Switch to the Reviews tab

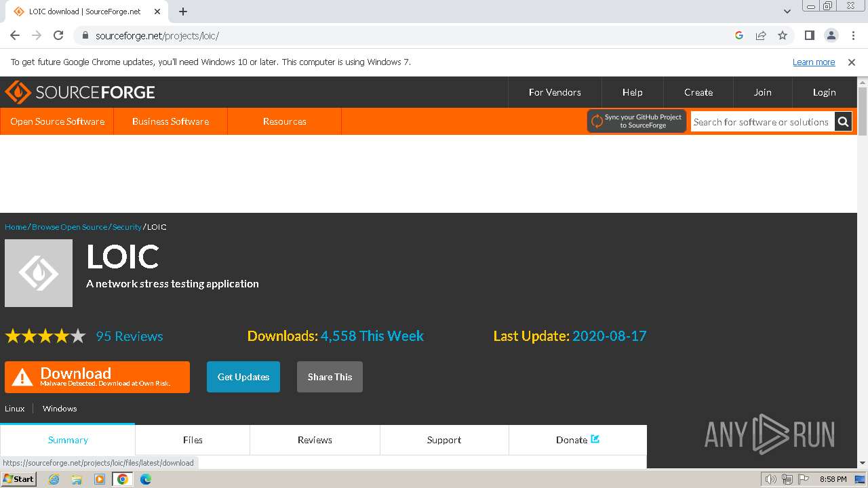click(315, 440)
